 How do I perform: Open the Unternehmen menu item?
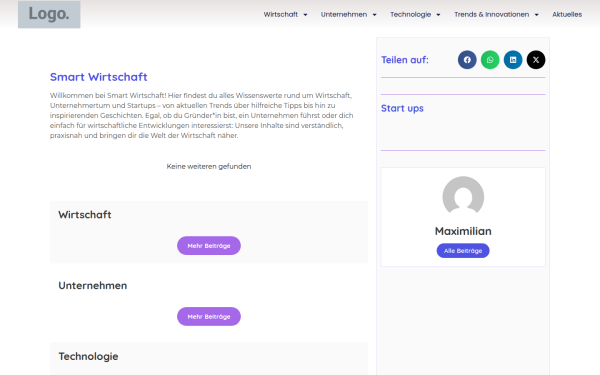(344, 15)
